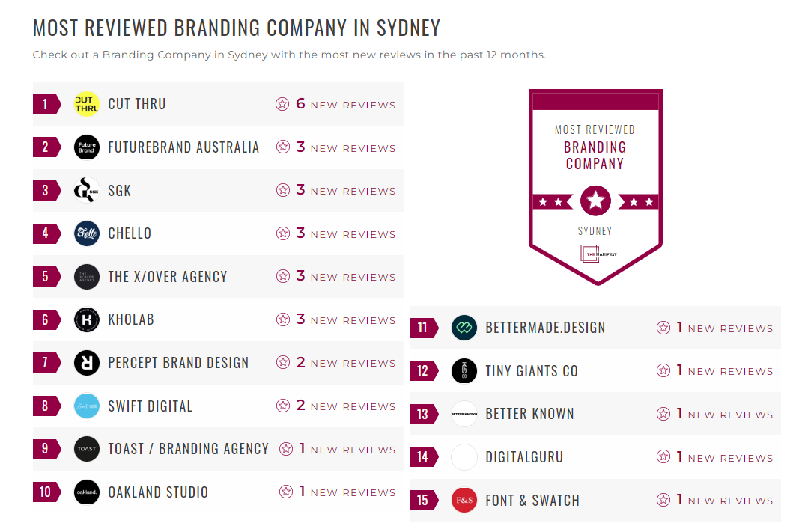Open the DigitalGuru company link
Viewport: 805px width, 532px height.
[524, 456]
